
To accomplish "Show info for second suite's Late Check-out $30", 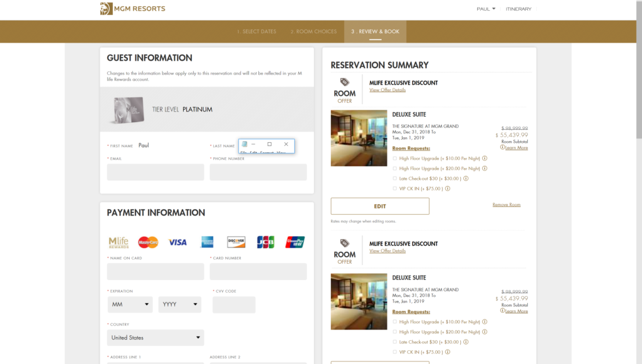I will tap(466, 342).
